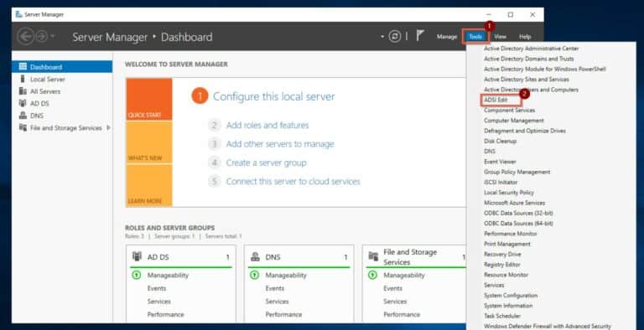644x330 pixels.
Task: Select Dashboard in the left sidebar
Action: (x=62, y=67)
